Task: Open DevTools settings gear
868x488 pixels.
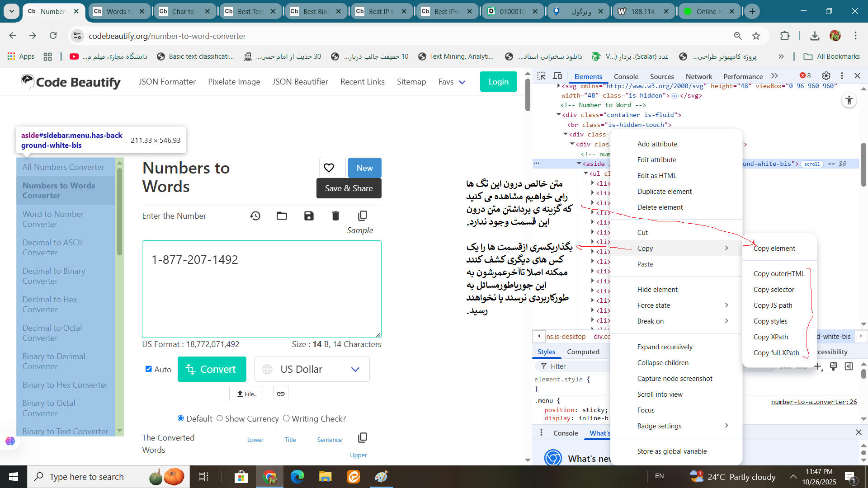Action: tap(826, 76)
